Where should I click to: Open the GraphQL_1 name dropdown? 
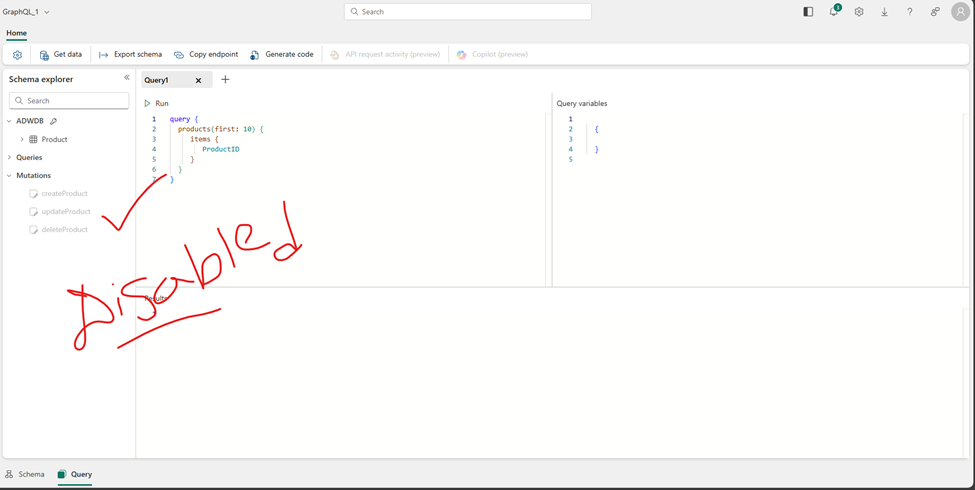[x=47, y=12]
